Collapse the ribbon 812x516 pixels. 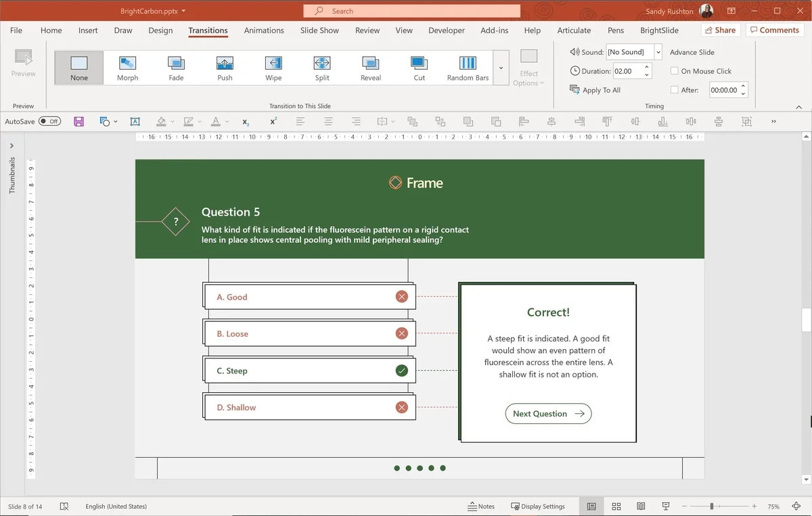[798, 107]
